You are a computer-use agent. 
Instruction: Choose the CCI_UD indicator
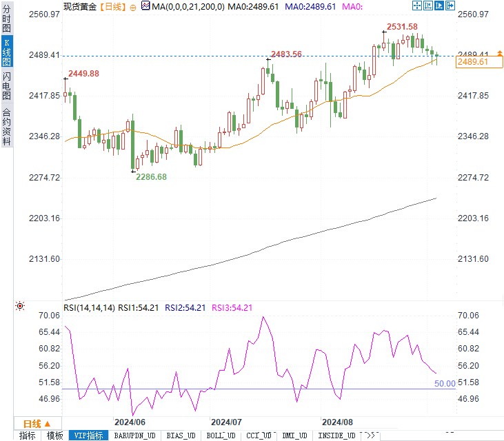259,435
